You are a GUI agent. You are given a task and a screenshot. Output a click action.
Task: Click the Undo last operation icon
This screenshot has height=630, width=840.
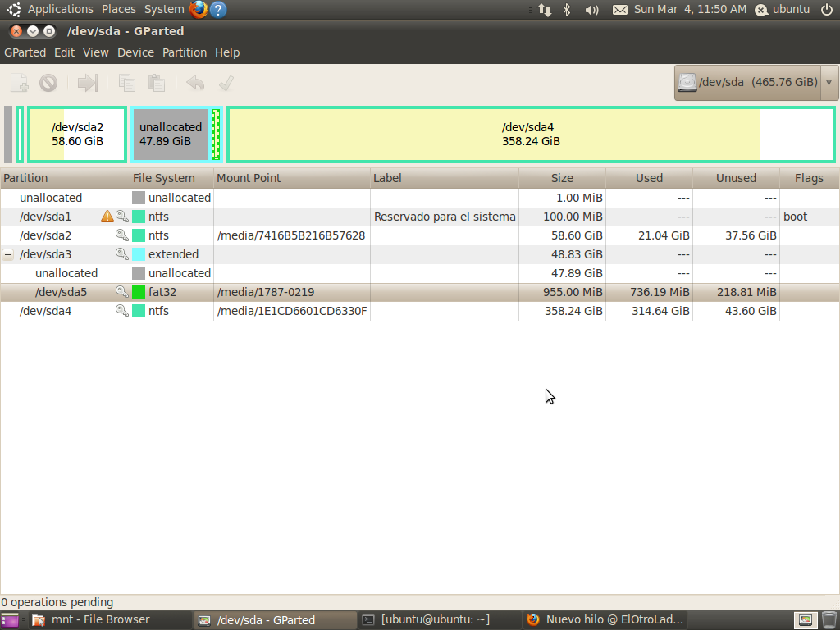pos(195,83)
